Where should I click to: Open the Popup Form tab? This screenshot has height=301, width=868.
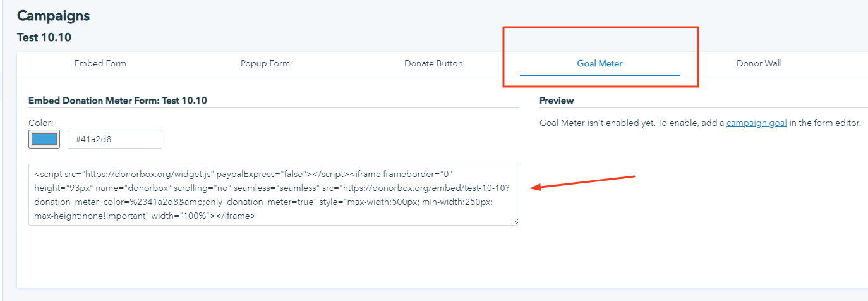coord(265,63)
